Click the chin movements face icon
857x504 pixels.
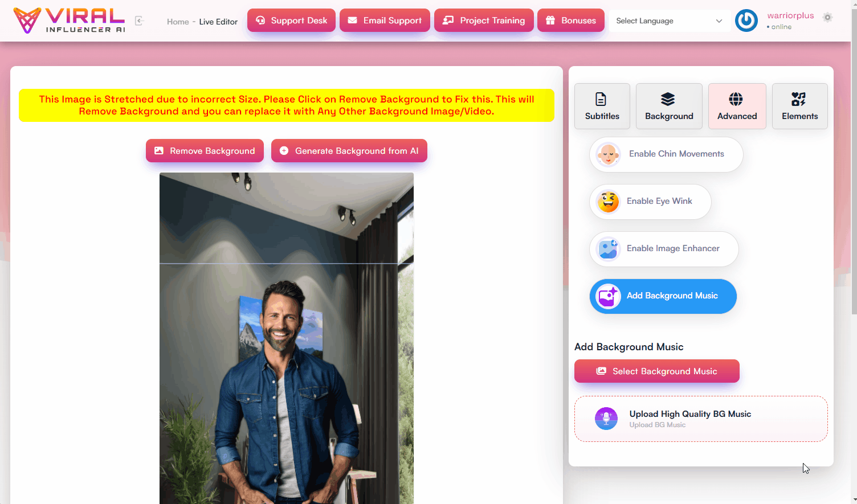[x=608, y=154]
